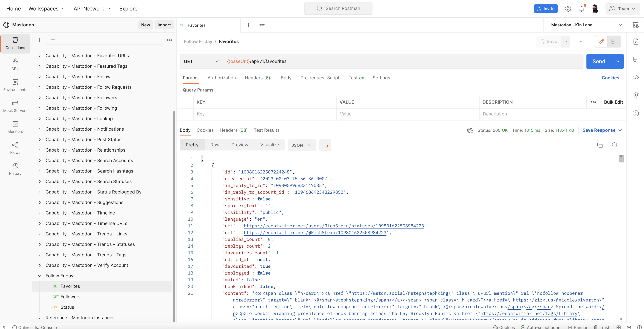644x329 pixels.
Task: Switch to the Authorization tab
Action: pos(221,78)
